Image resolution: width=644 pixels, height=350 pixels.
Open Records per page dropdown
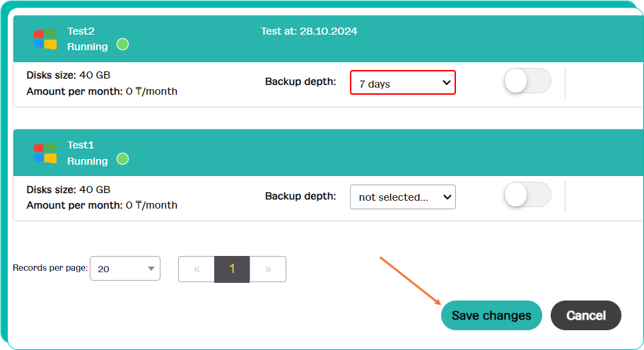tap(125, 269)
